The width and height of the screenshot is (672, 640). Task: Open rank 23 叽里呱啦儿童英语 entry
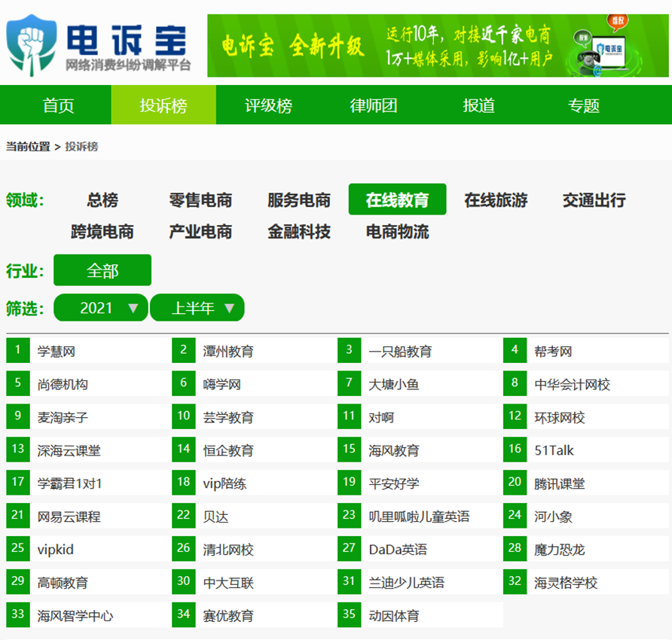coord(420,515)
